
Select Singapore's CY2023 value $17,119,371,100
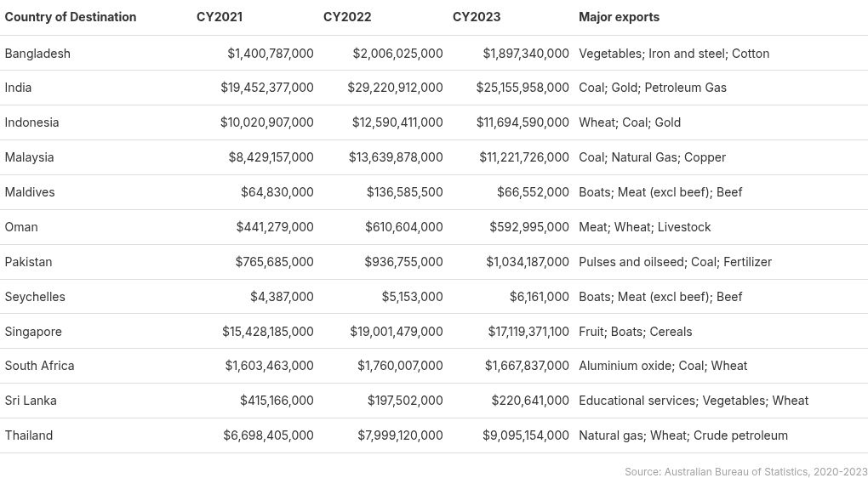[528, 332]
